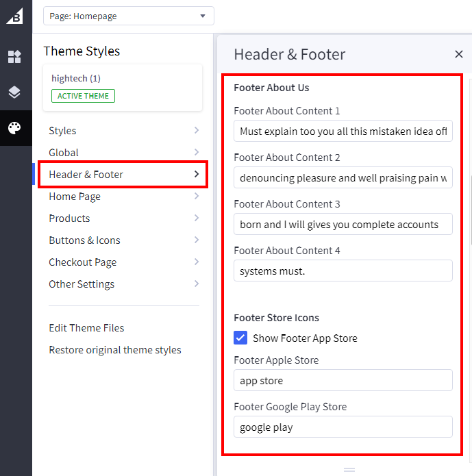Expand Other Settings chevron
472x476 pixels.
point(197,284)
